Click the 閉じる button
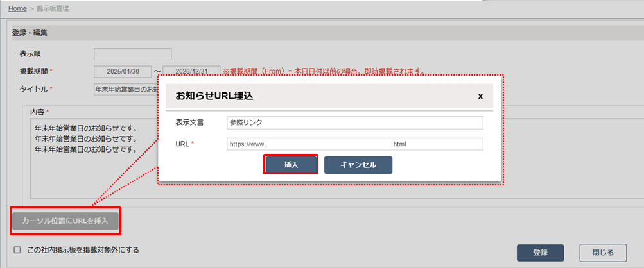Viewport: 644px width, 268px height. click(602, 253)
